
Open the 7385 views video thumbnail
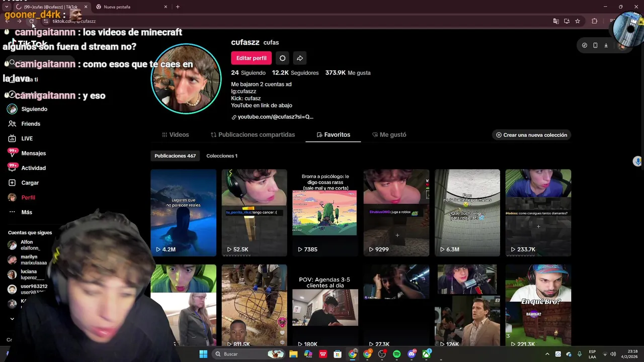[325, 213]
